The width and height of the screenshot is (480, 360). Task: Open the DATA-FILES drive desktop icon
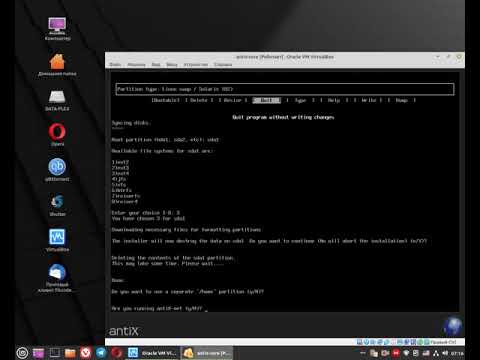click(x=57, y=100)
